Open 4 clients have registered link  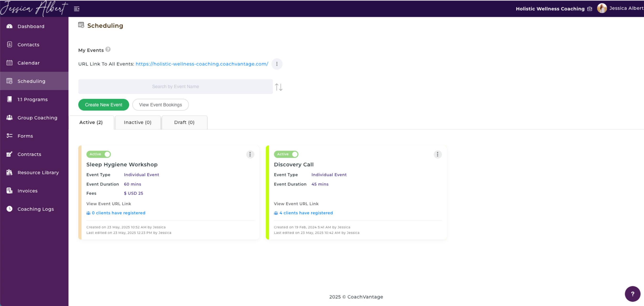pyautogui.click(x=306, y=213)
